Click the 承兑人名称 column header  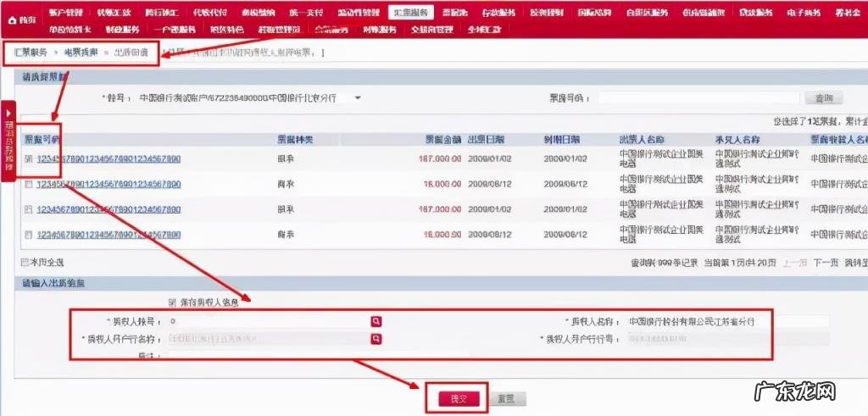coord(737,140)
